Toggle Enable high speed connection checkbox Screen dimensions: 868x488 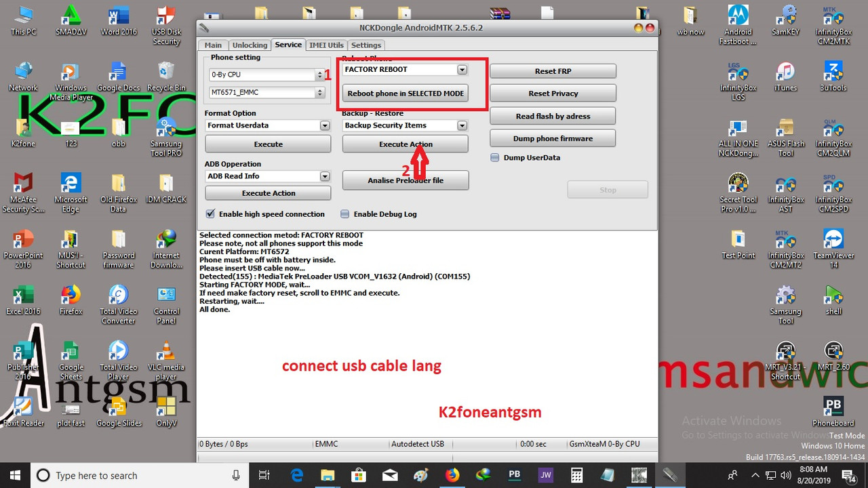pos(210,214)
